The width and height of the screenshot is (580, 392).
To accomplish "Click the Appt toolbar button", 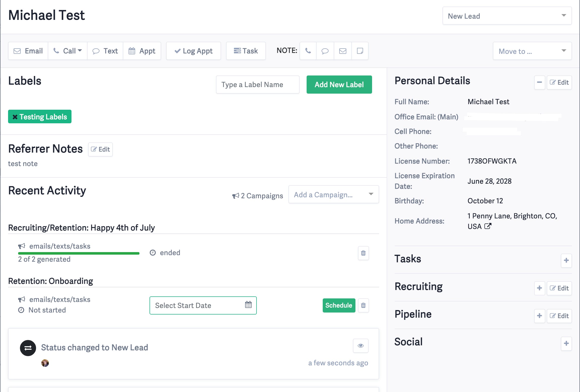I will [x=142, y=51].
